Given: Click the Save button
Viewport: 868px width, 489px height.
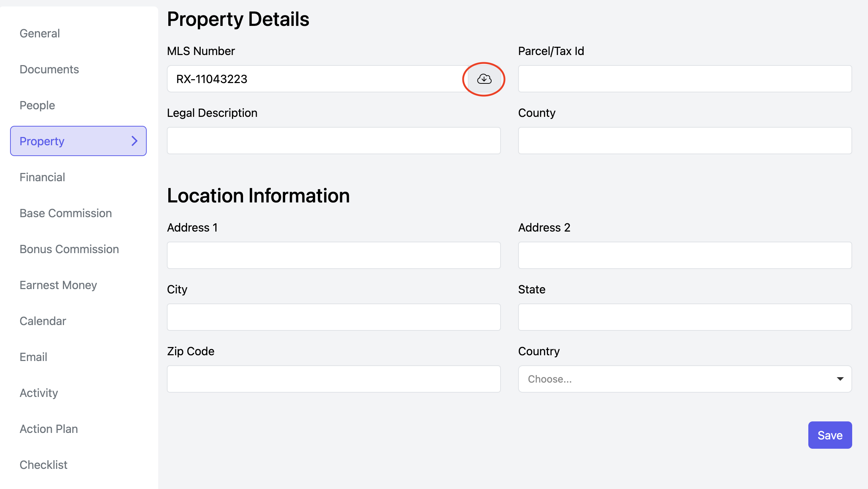Looking at the screenshot, I should [x=830, y=435].
